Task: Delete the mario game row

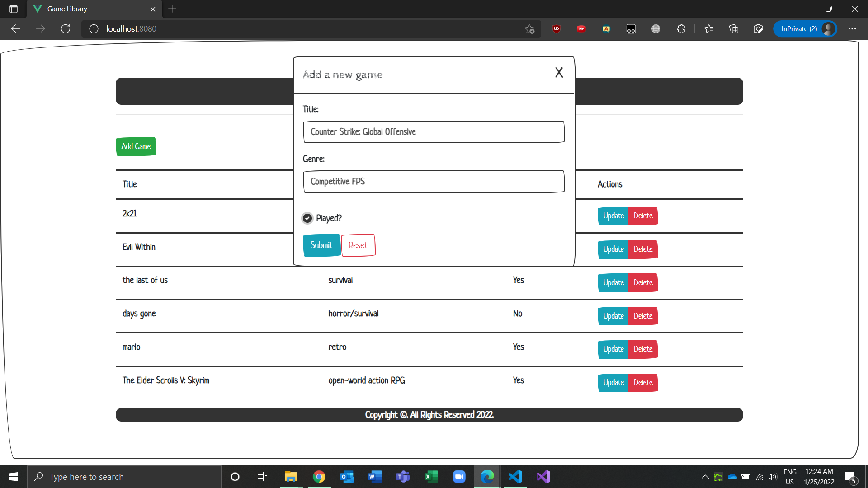Action: pos(643,349)
